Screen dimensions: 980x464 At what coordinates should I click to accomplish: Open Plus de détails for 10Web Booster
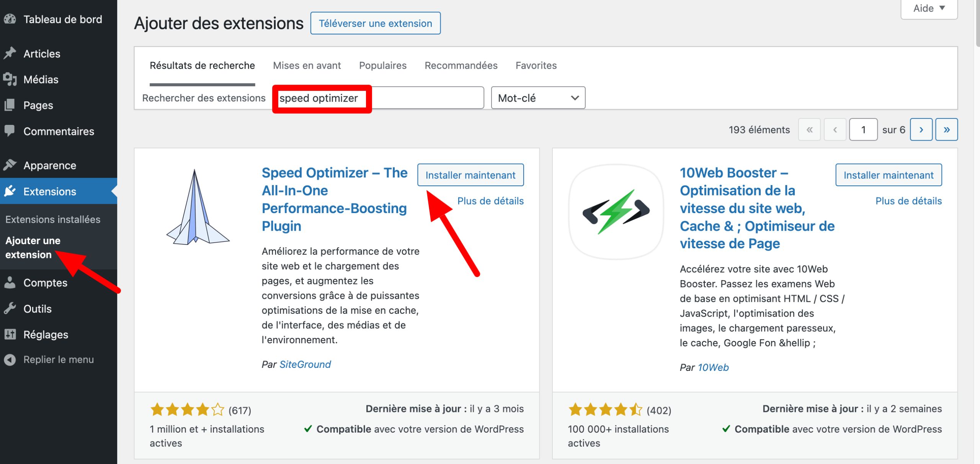tap(908, 201)
